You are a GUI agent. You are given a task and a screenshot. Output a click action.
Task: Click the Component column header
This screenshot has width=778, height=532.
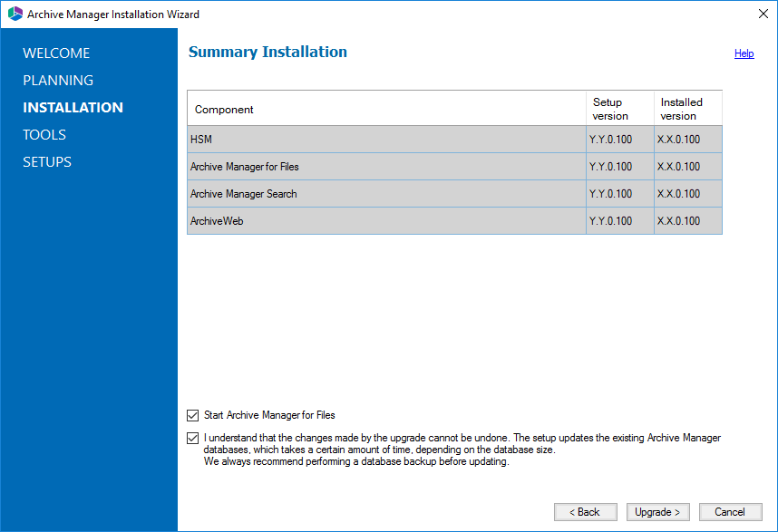(x=385, y=109)
